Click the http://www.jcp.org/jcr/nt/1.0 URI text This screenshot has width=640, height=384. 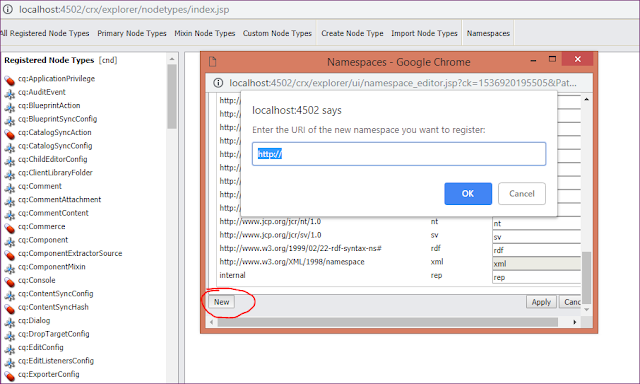pos(270,222)
